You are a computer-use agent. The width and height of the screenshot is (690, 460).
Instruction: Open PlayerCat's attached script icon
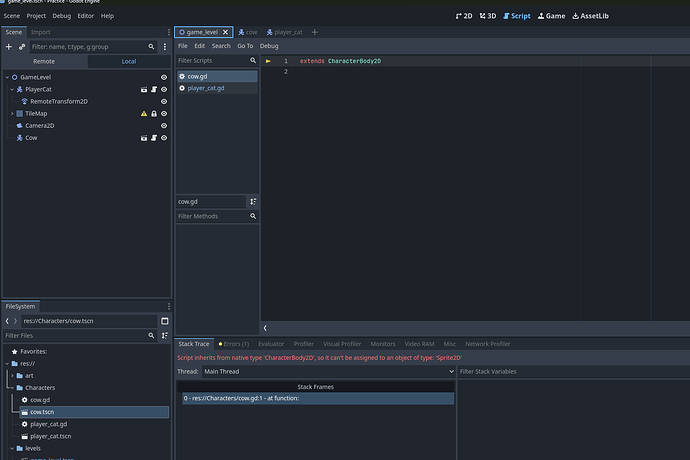point(153,89)
